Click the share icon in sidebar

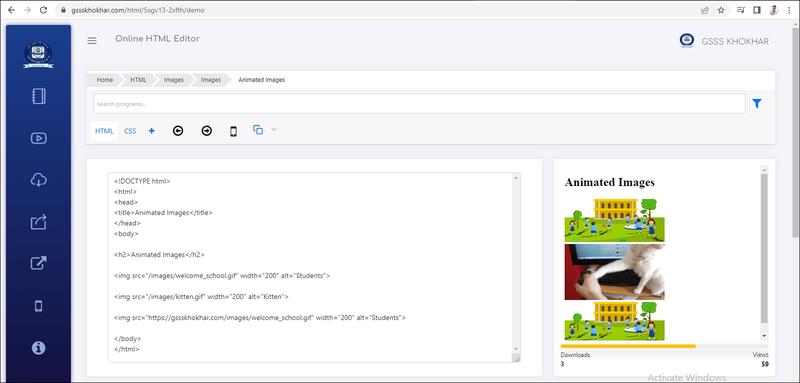tap(39, 222)
